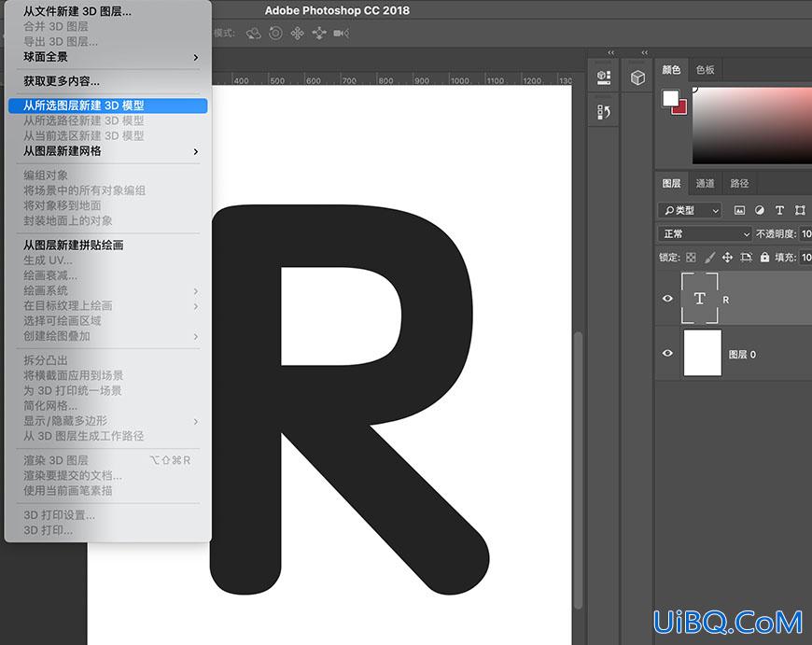
Task: Collapse the cube panel dock chevrons
Action: point(644,53)
